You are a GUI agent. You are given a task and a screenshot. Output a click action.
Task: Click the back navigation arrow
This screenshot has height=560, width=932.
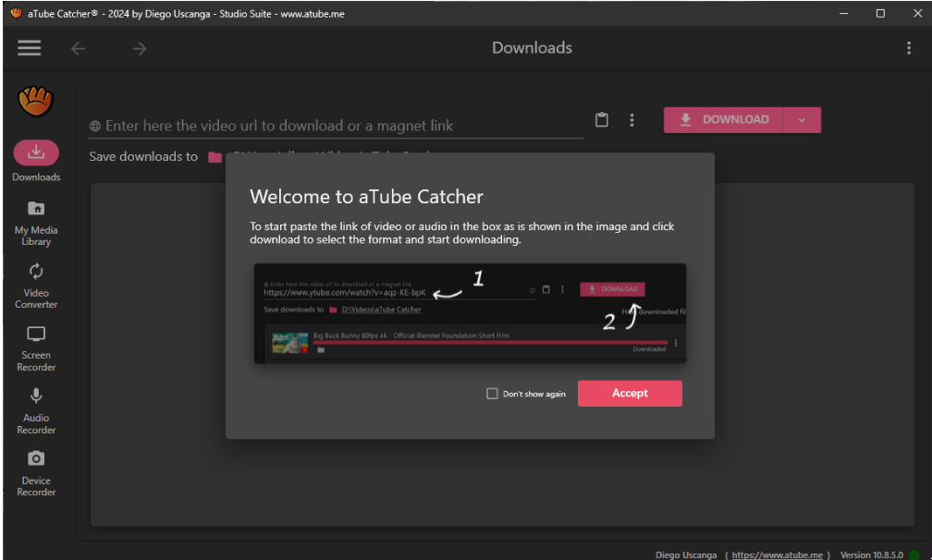78,47
